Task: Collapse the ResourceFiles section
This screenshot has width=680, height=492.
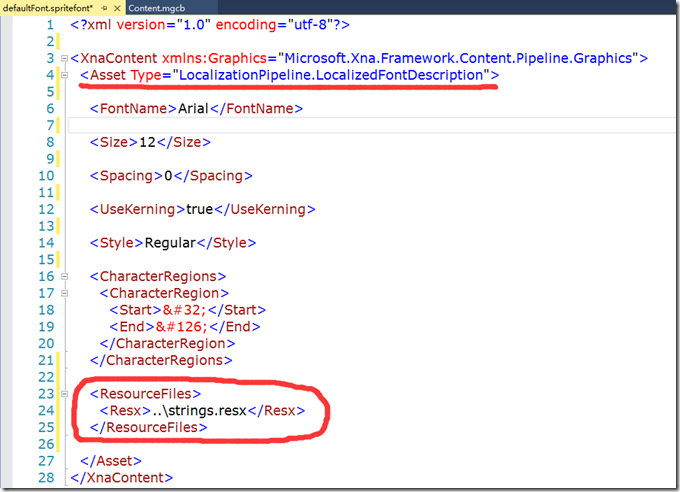Action: pos(66,394)
